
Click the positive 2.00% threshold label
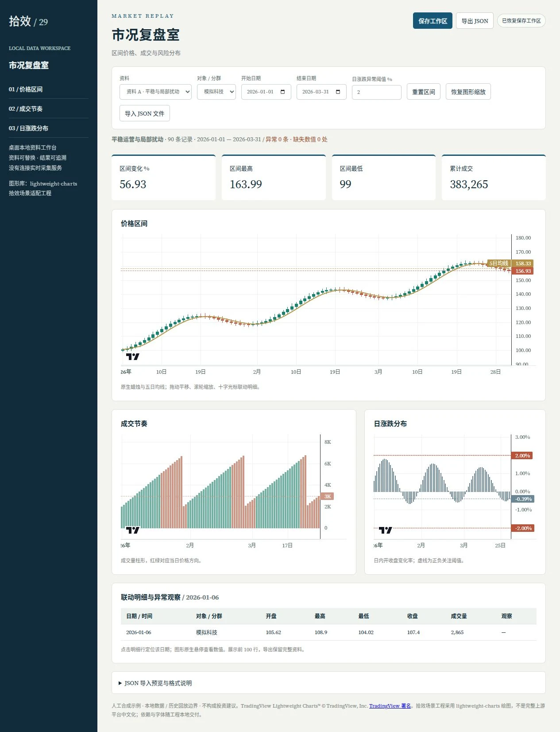point(522,456)
